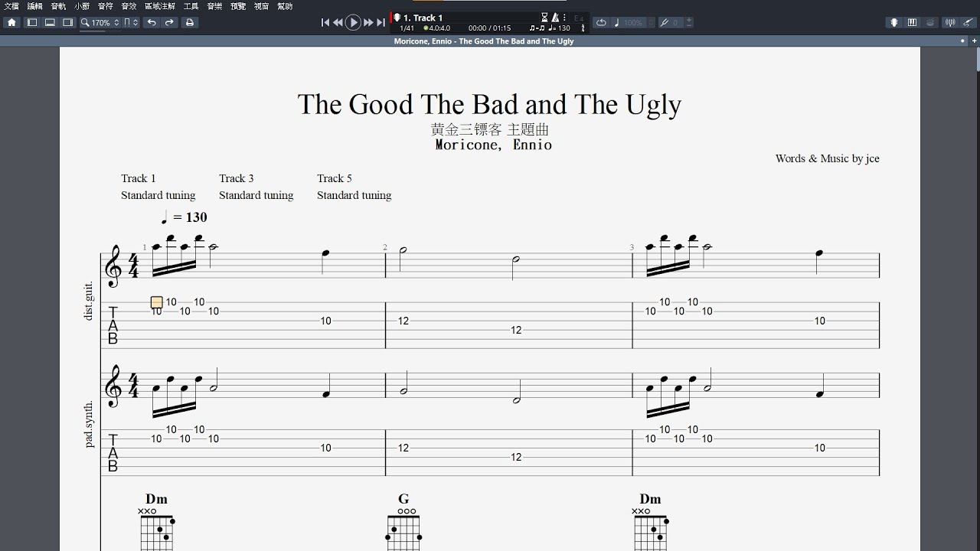Toggle the loop playback button
Screen dimensions: 980x551
tap(601, 23)
